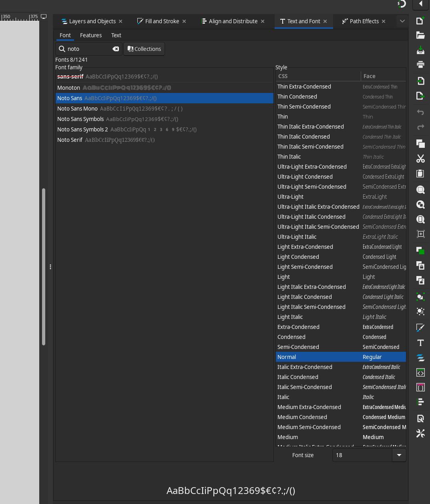This screenshot has width=430, height=504.
Task: Click the Import file icon
Action: coord(420,81)
